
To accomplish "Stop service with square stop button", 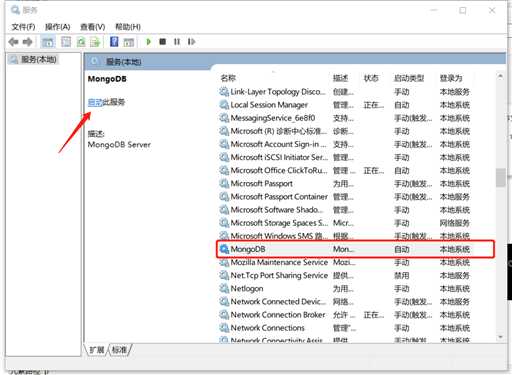I will [x=163, y=42].
